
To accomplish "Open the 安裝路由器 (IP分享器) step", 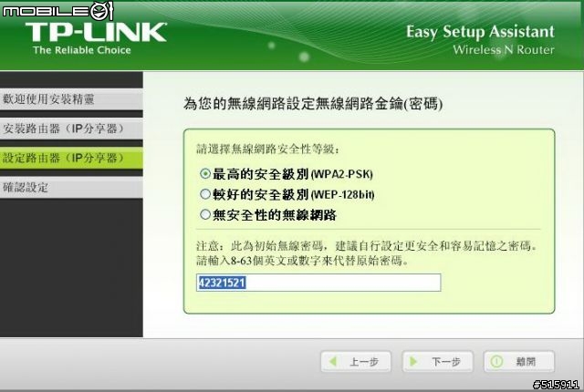I will tap(71, 129).
